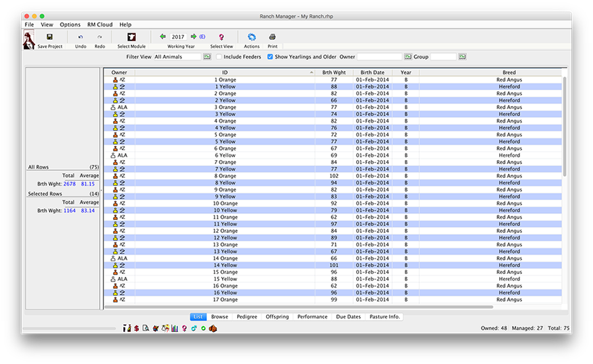The height and width of the screenshot is (364, 593).
Task: Select the List tab
Action: [198, 317]
